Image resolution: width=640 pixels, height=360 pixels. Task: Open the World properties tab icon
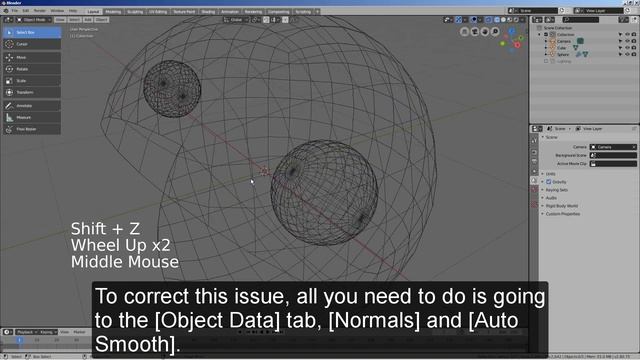coord(534,190)
